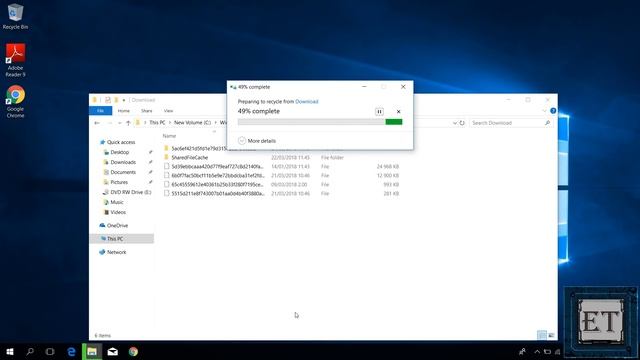Open Pictures in the navigation pane
This screenshot has height=360, width=640.
pos(119,182)
